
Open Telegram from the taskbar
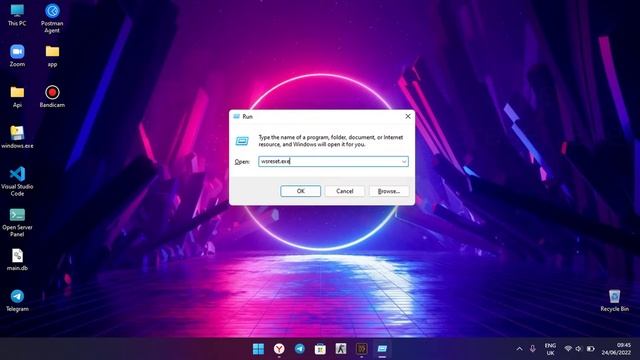[300, 349]
